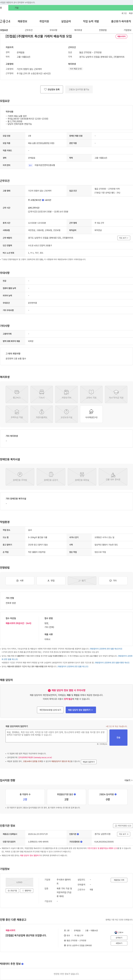Viewport: 133px width, 980px height.
Task: Open the 취업지원 menu
Action: pos(44,22)
